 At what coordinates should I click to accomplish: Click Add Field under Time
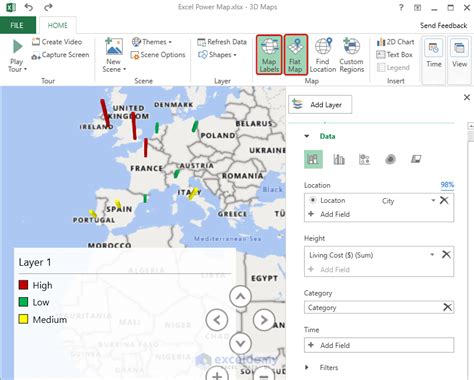pos(379,345)
